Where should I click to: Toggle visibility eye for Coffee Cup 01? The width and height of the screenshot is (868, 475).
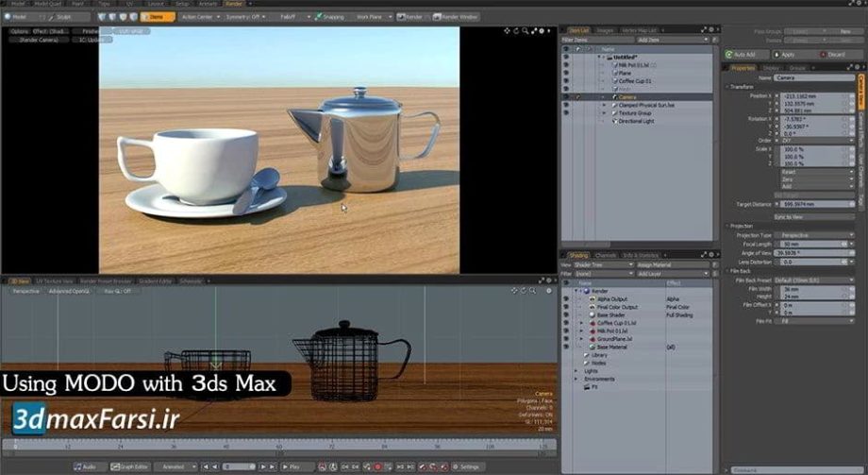click(x=566, y=81)
